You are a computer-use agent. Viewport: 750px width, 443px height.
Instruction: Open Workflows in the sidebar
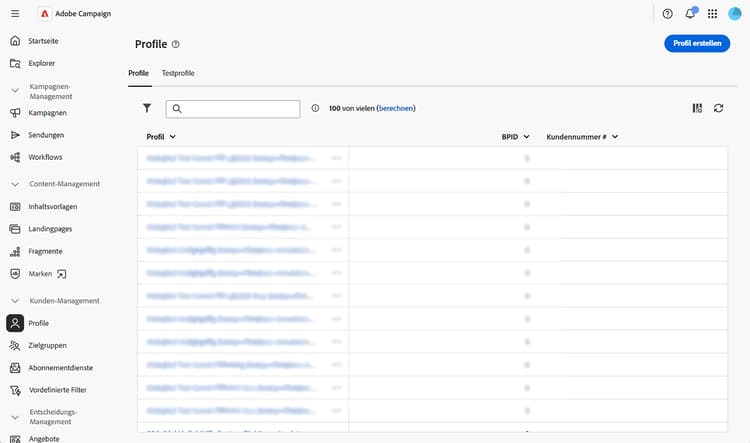(45, 157)
